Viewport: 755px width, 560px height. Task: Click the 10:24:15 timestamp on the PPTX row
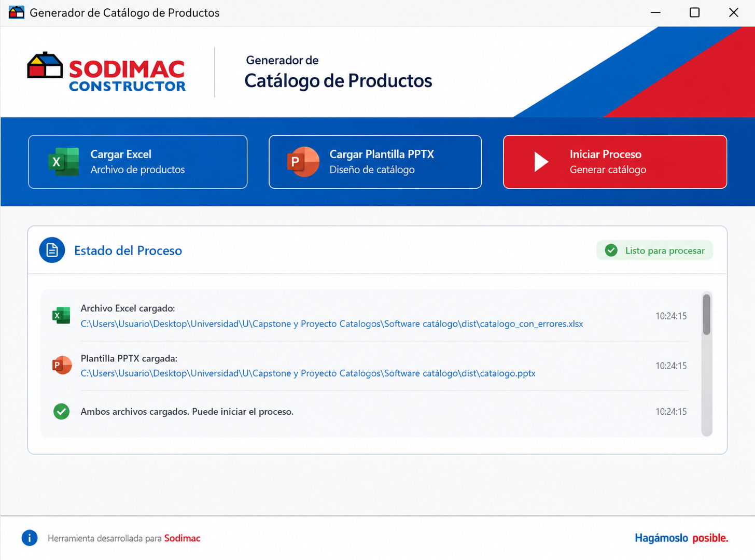671,366
